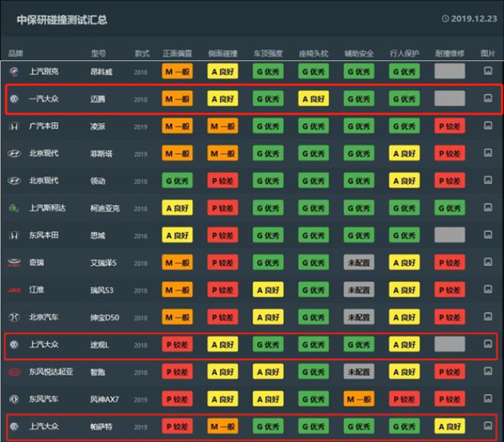This screenshot has width=504, height=442.
Task: Click 领动's green 正面偏置 G优秀 rating
Action: coord(177,181)
